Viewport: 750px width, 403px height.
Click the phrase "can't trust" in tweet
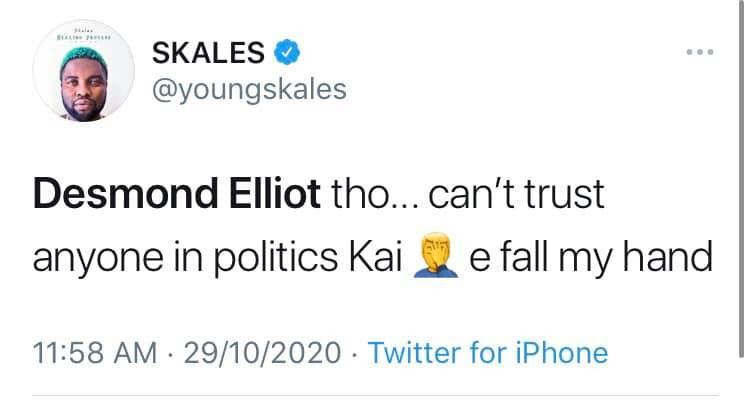coord(516,194)
